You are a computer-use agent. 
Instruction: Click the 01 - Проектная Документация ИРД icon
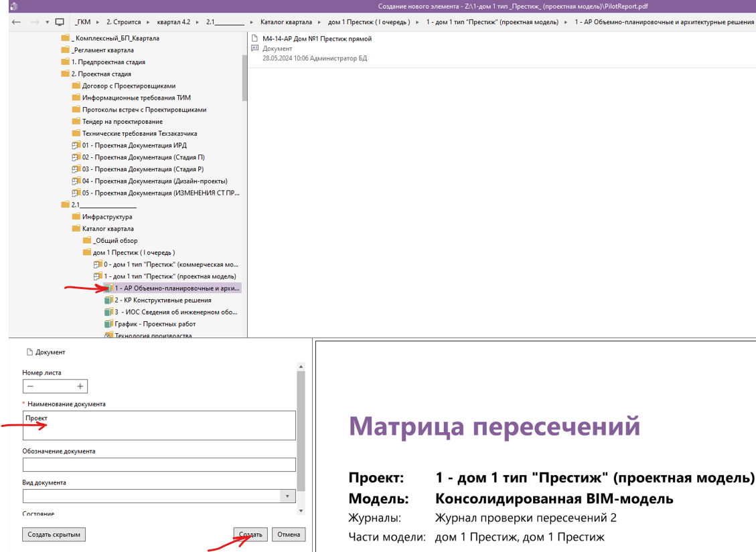tap(76, 146)
